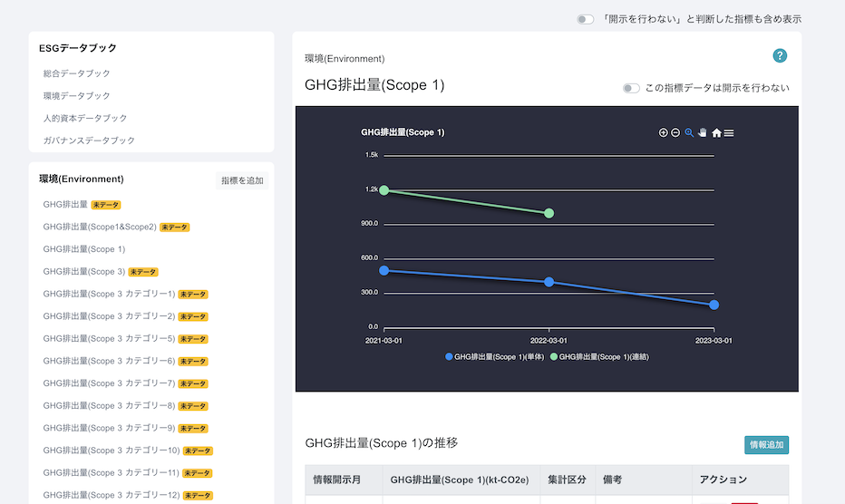Click the zoom out minus icon on chart

[675, 133]
